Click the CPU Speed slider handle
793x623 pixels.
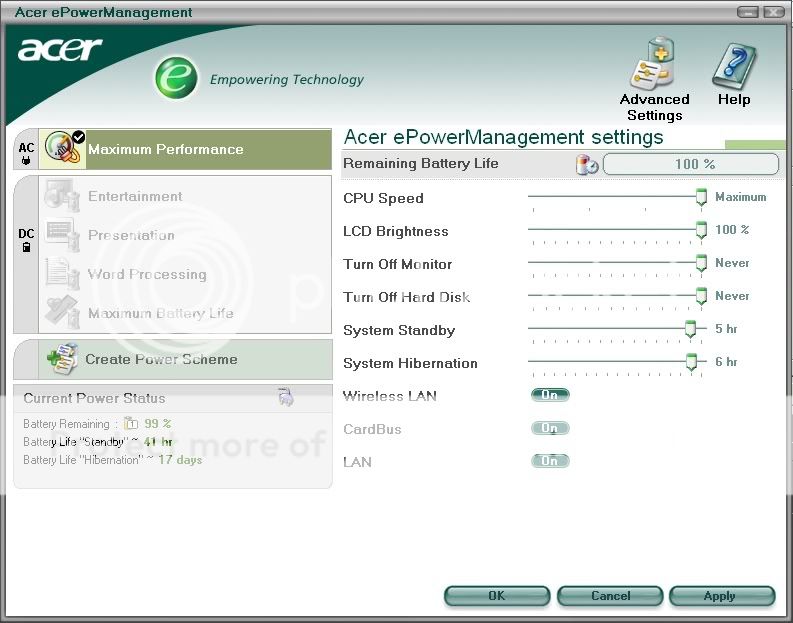click(701, 197)
